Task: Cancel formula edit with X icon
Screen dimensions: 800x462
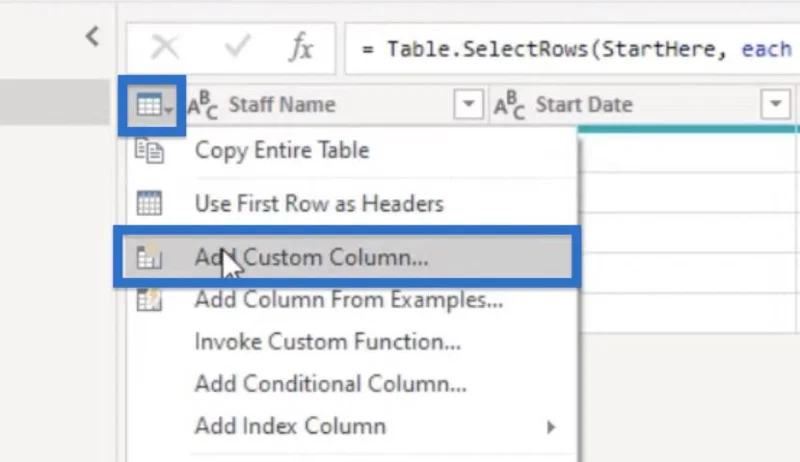Action: click(165, 48)
